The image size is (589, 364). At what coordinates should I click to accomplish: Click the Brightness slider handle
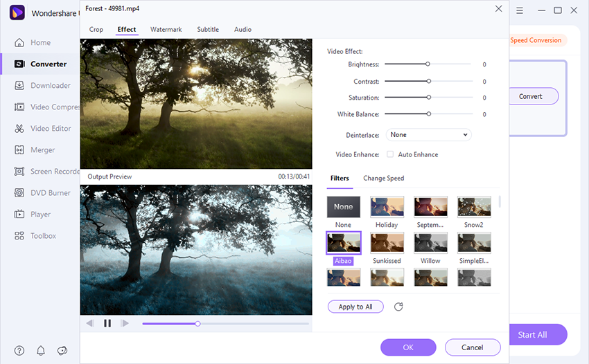428,64
